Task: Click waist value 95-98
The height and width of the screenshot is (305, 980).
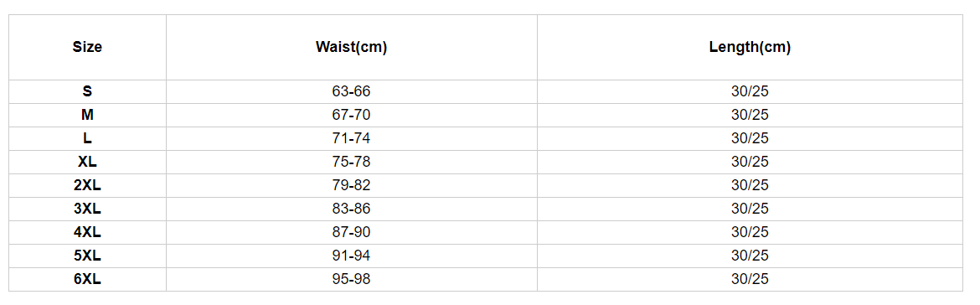Action: coord(351,279)
